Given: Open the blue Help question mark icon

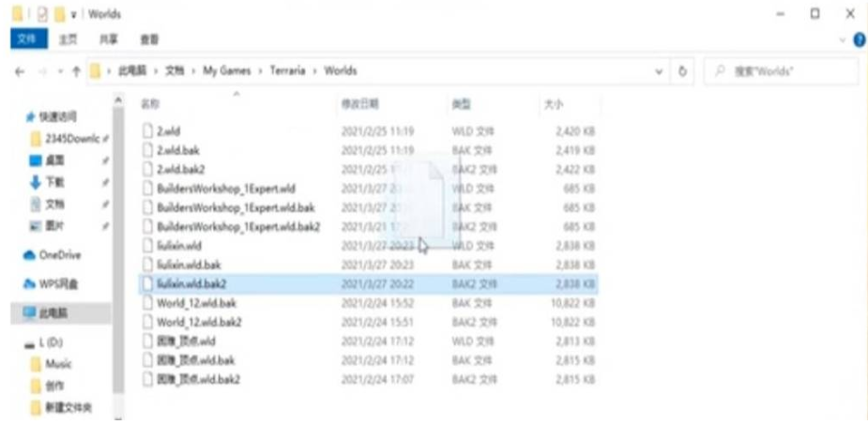Looking at the screenshot, I should [x=859, y=40].
